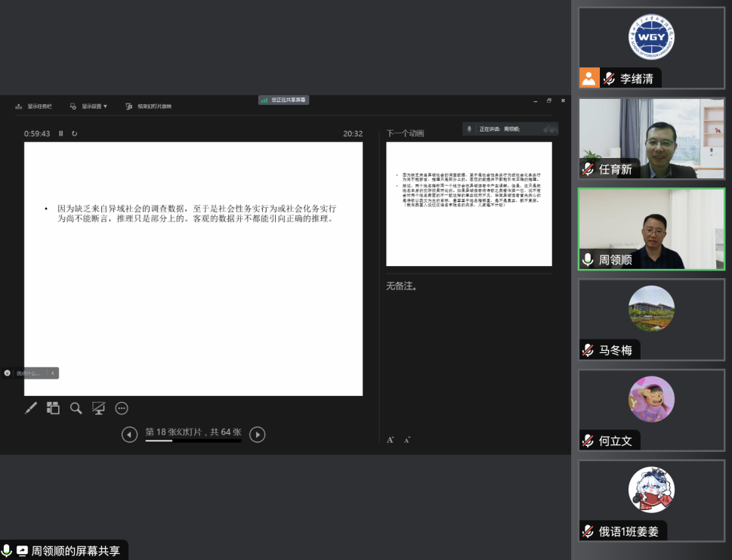The height and width of the screenshot is (560, 732).
Task: Select 周领顺's highlighted video tile
Action: point(651,229)
